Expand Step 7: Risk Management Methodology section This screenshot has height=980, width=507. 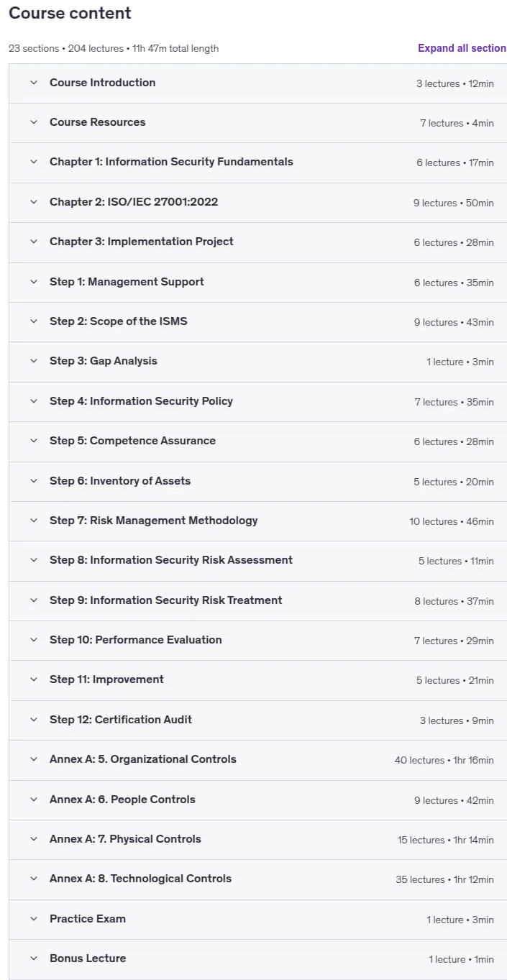[x=257, y=521]
